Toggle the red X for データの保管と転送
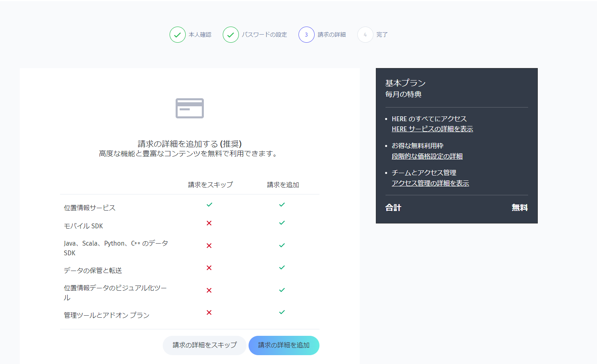597x364 pixels. click(209, 267)
